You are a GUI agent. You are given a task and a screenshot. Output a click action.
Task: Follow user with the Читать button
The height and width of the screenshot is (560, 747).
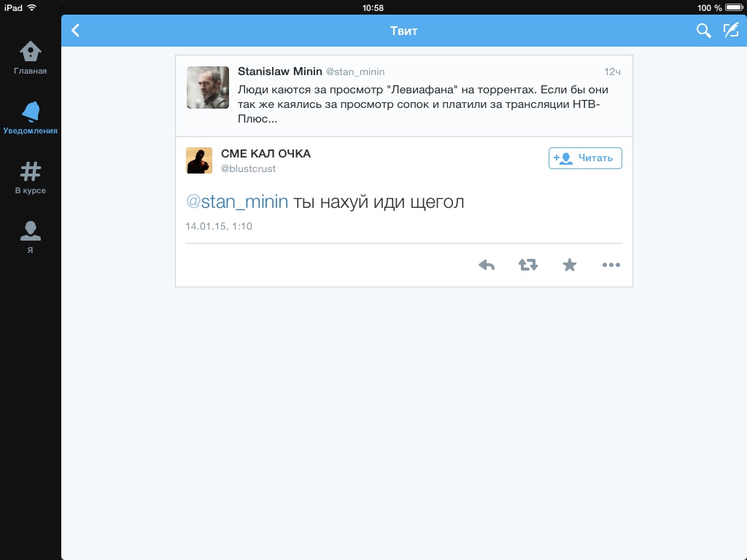(x=585, y=158)
